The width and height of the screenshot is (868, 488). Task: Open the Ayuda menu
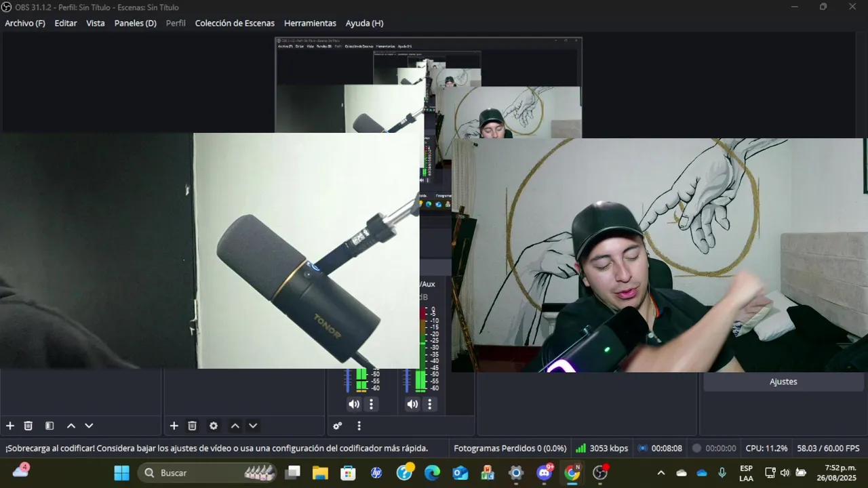coord(364,23)
